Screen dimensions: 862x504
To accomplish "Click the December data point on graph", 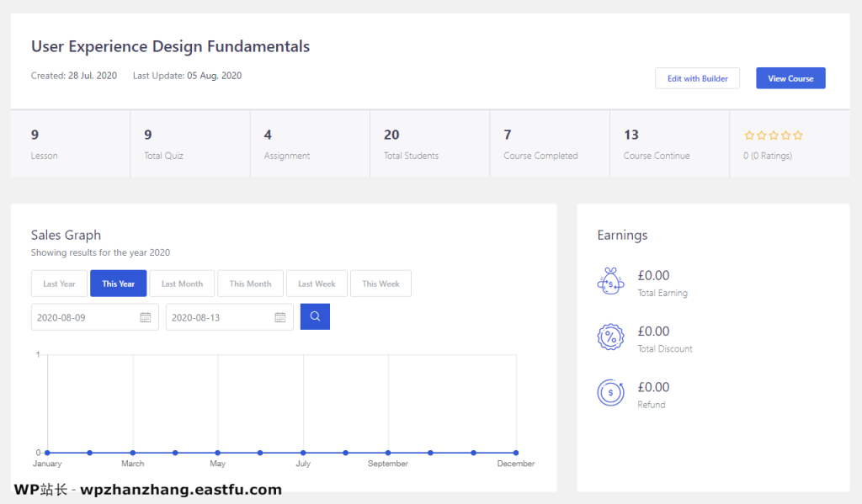I will 516,453.
